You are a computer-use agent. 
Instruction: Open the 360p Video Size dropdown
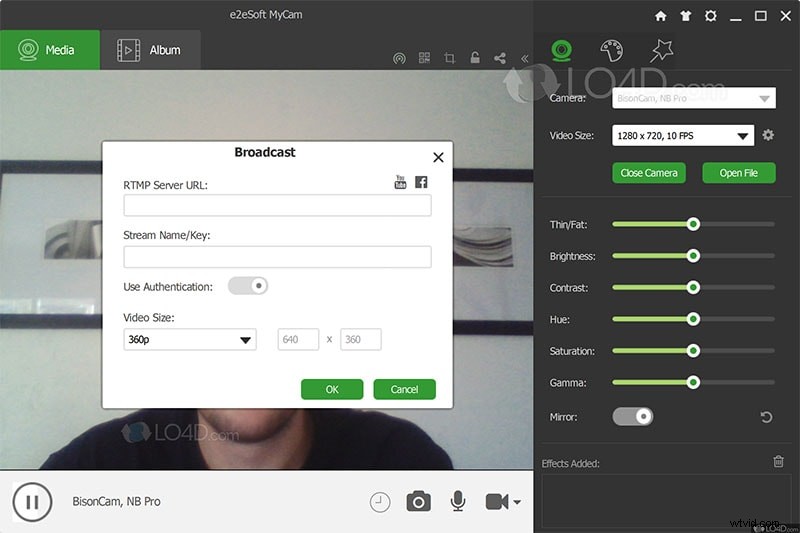[x=190, y=339]
